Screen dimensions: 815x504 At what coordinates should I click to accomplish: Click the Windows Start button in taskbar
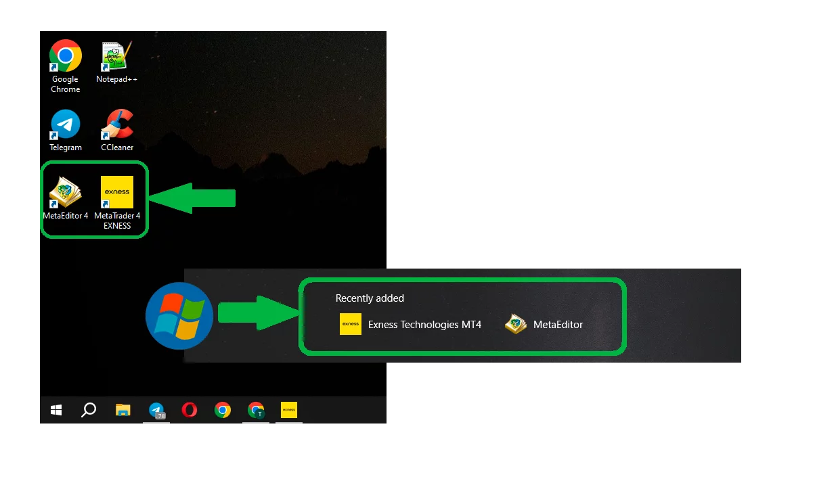[x=56, y=410]
